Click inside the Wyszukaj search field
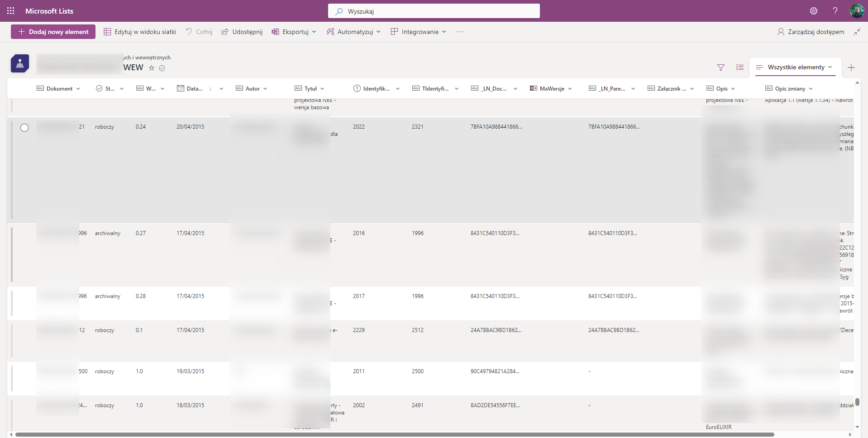The height and width of the screenshot is (438, 868). (434, 11)
